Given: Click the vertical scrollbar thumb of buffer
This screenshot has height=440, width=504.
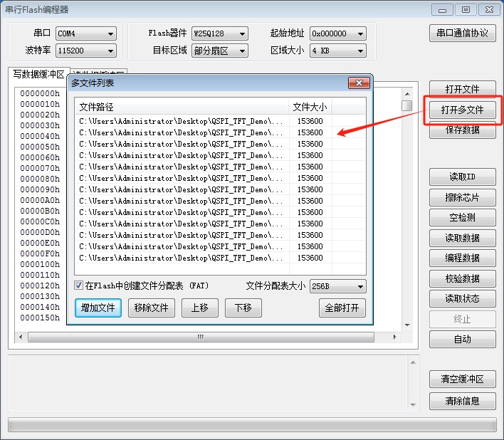Looking at the screenshot, I should pyautogui.click(x=407, y=106).
